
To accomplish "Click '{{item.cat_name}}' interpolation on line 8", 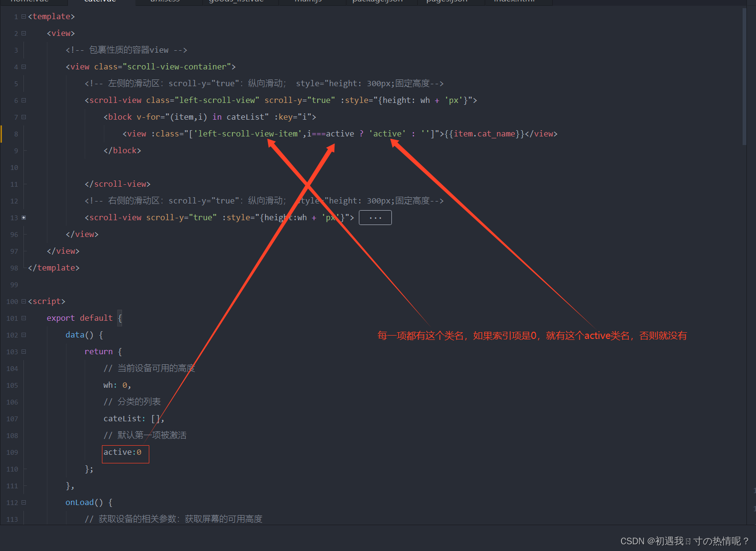I will tap(484, 134).
